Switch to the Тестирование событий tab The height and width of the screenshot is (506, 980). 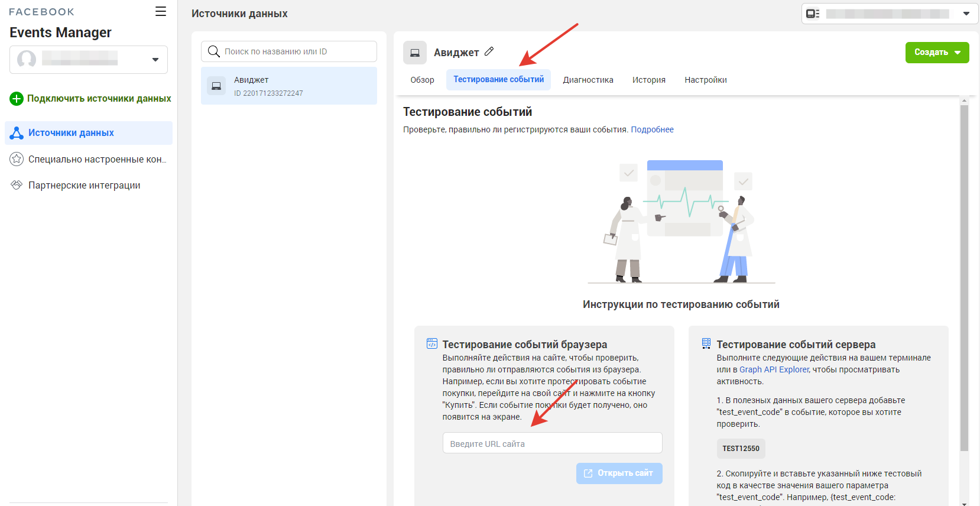[x=498, y=80]
